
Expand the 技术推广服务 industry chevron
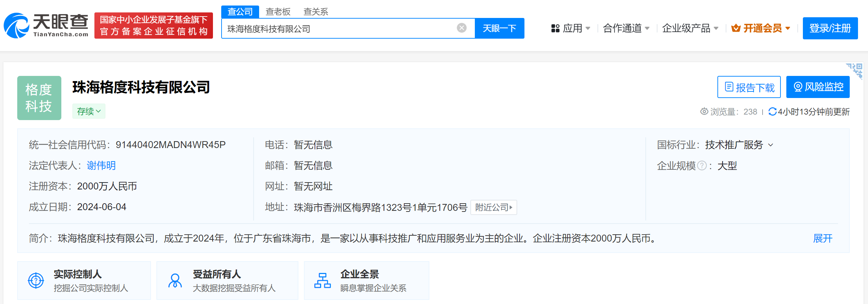771,145
